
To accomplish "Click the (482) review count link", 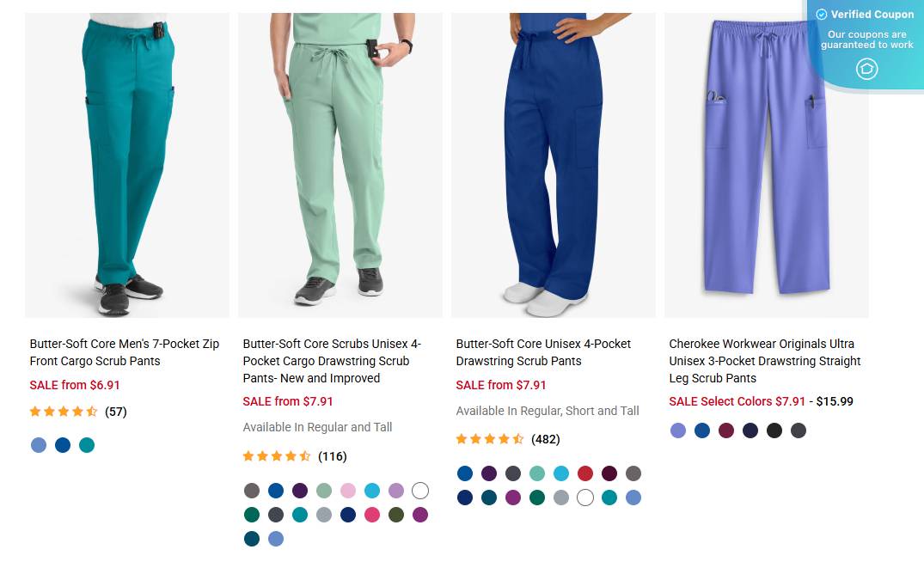I will pos(545,439).
